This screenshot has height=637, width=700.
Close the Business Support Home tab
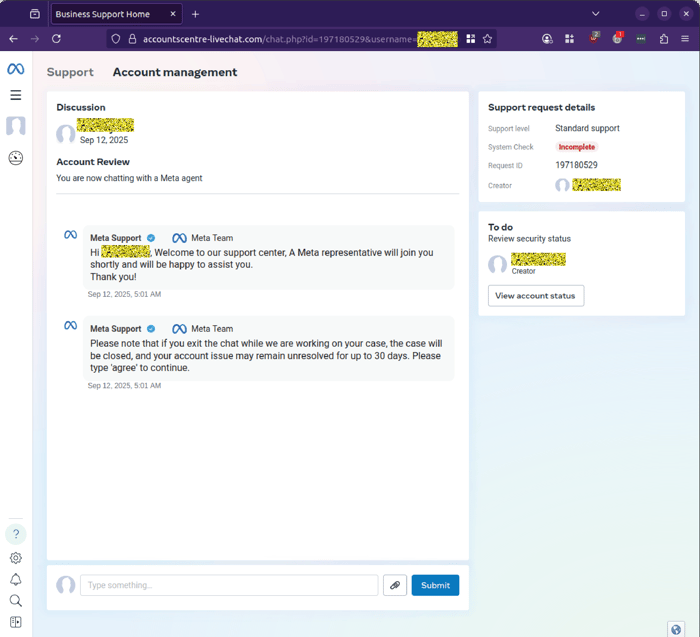pyautogui.click(x=173, y=14)
